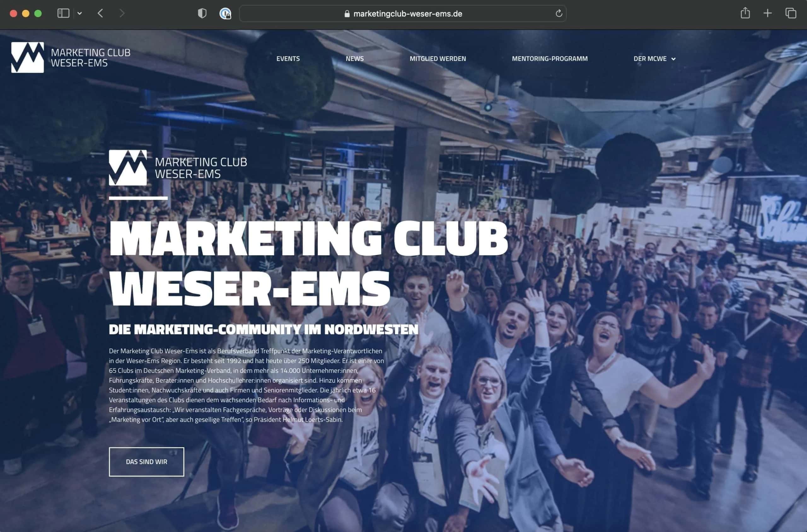
Task: Click the forward navigation arrow
Action: click(122, 13)
